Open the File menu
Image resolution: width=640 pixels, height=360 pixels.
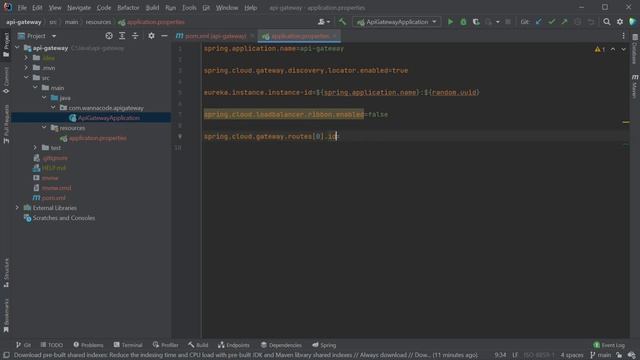(x=22, y=8)
